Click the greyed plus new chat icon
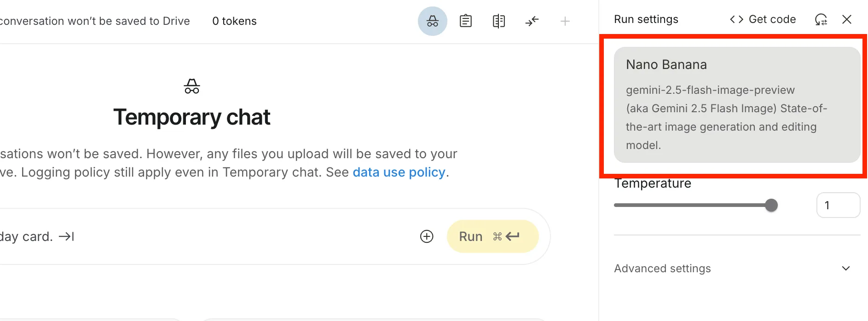 coord(565,21)
